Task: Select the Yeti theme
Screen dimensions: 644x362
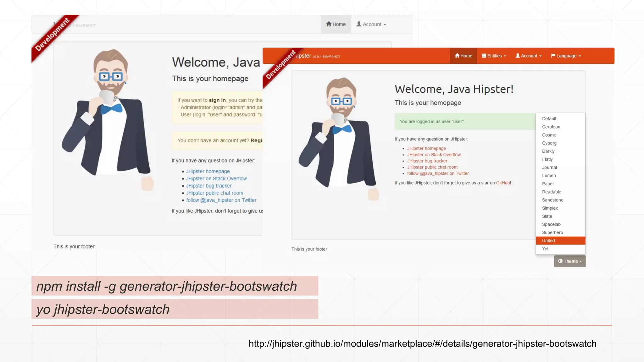Action: tap(560, 249)
